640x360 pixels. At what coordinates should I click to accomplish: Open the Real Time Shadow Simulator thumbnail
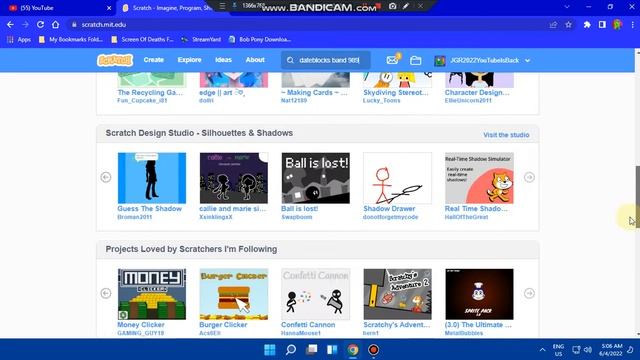pyautogui.click(x=479, y=178)
